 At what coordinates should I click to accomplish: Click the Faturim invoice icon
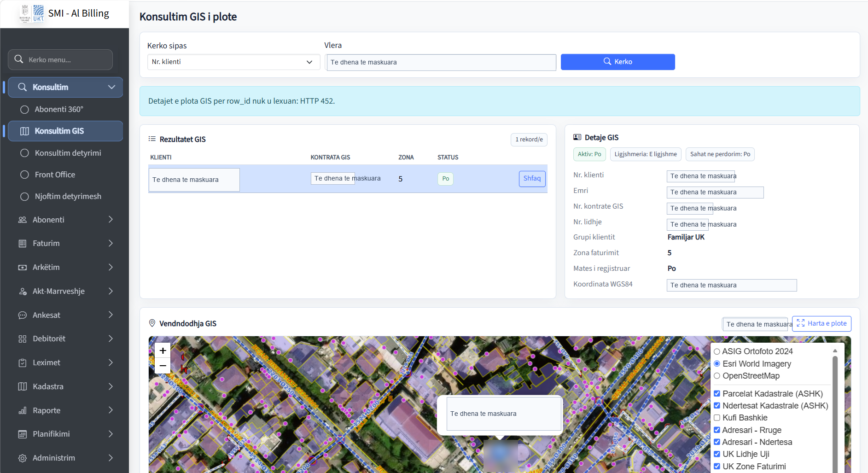pyautogui.click(x=22, y=243)
